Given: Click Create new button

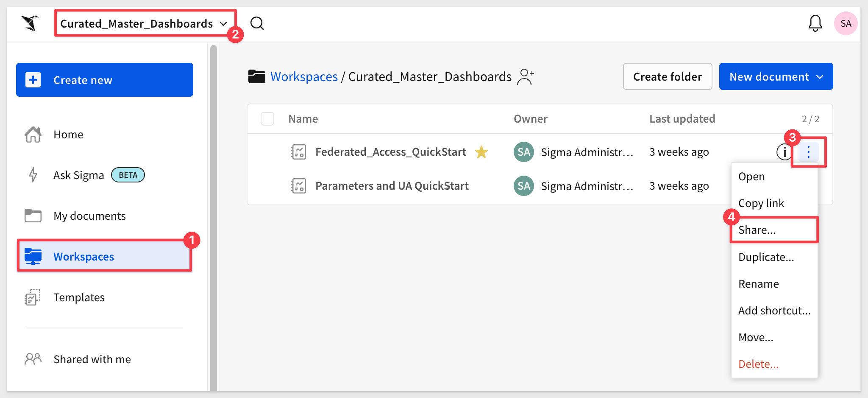Looking at the screenshot, I should point(105,80).
